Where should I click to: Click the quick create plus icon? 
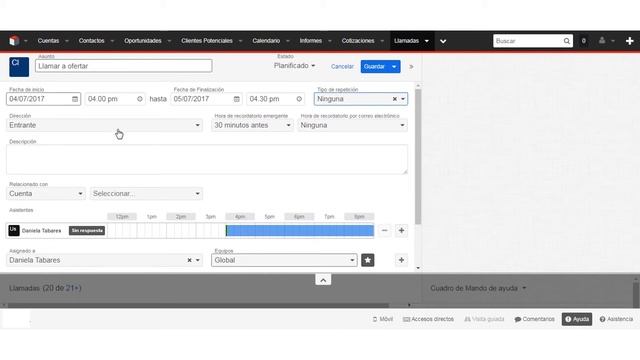(x=629, y=41)
